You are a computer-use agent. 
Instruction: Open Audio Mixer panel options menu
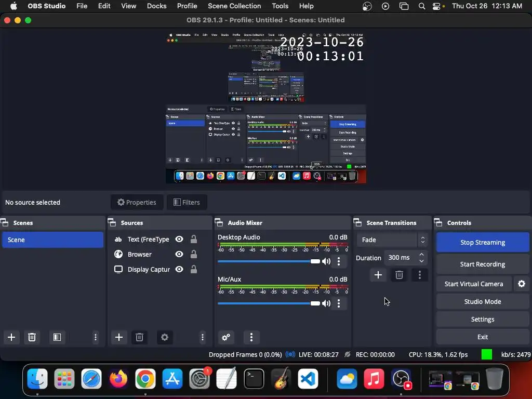click(x=251, y=337)
